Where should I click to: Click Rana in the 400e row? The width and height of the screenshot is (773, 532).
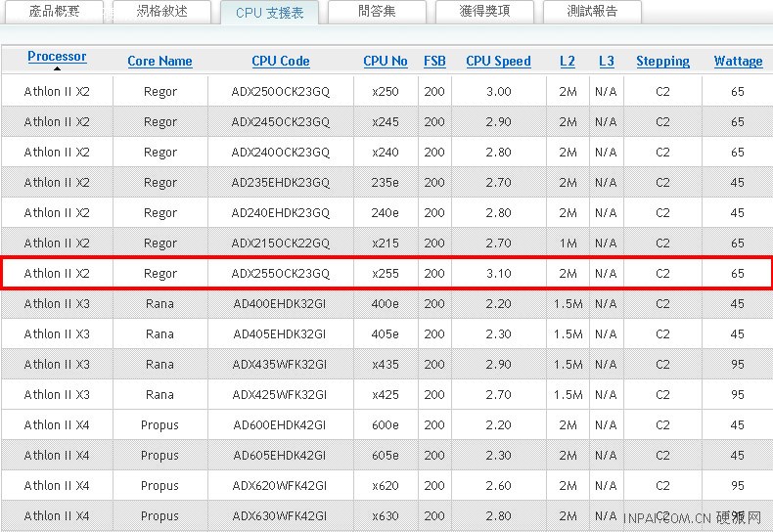click(159, 303)
